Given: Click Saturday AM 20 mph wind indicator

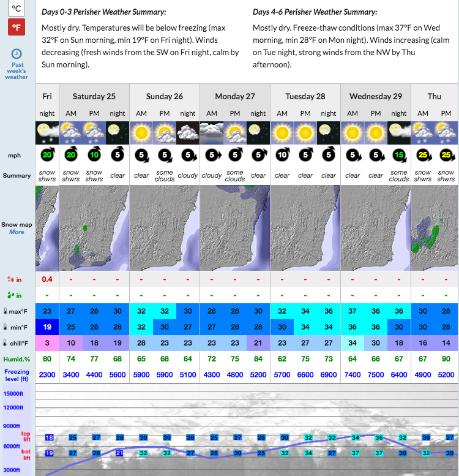Looking at the screenshot, I should tap(71, 154).
